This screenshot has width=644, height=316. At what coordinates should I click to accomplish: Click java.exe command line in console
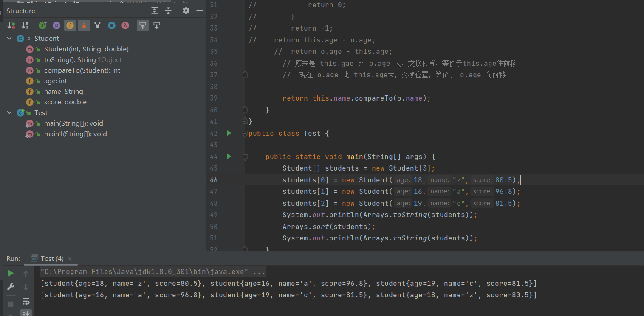153,272
